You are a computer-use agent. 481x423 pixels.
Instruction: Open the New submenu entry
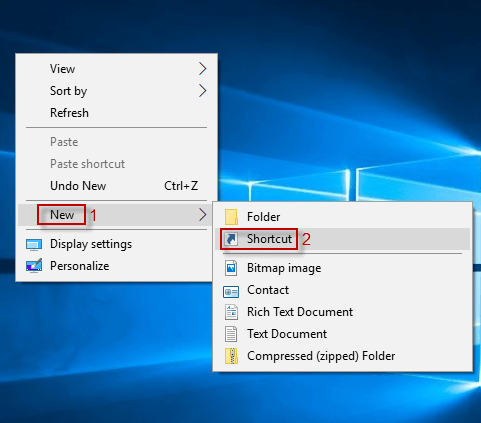click(x=115, y=215)
